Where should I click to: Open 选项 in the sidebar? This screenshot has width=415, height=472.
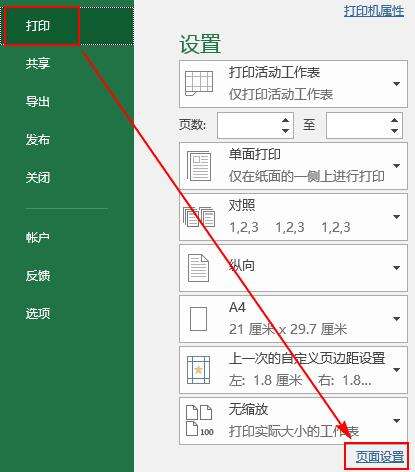[38, 313]
